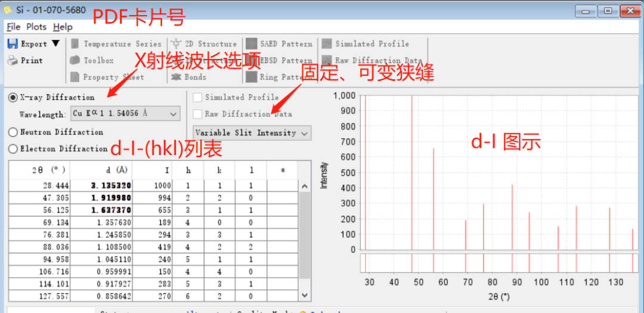Click the Si window title icon
Image resolution: width=644 pixels, height=313 pixels.
[x=7, y=10]
